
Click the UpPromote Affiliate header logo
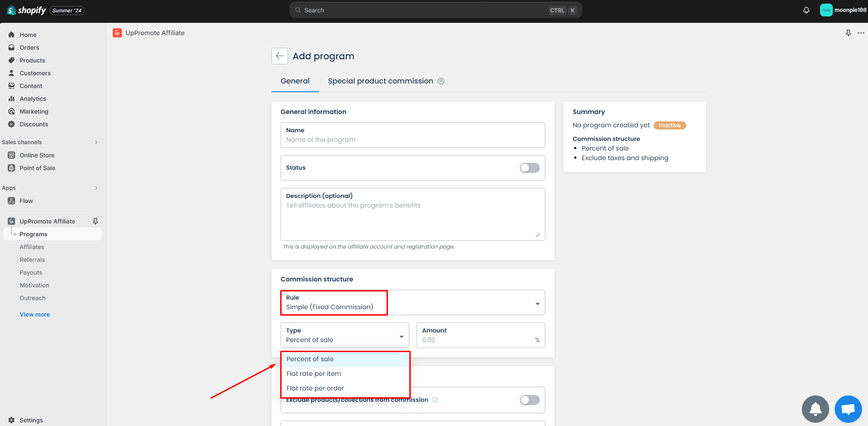(x=117, y=33)
